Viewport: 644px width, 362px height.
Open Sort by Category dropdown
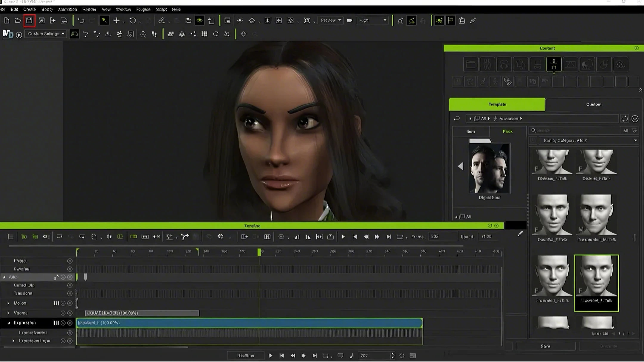click(x=589, y=141)
